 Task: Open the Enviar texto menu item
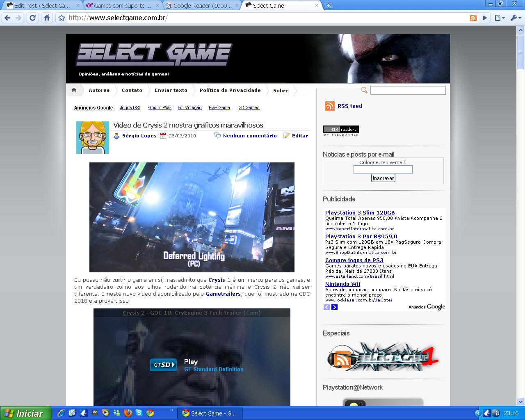pos(171,90)
